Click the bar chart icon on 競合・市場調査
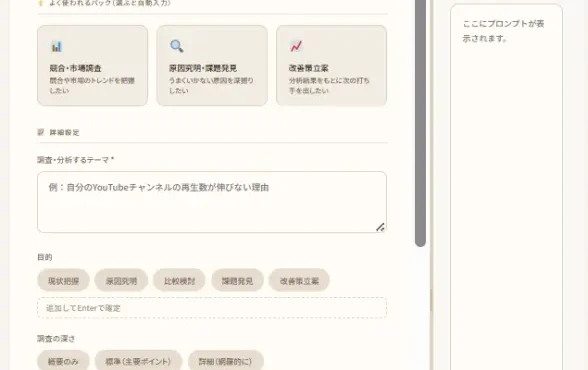Viewport: 588px width, 370px height. [x=56, y=46]
